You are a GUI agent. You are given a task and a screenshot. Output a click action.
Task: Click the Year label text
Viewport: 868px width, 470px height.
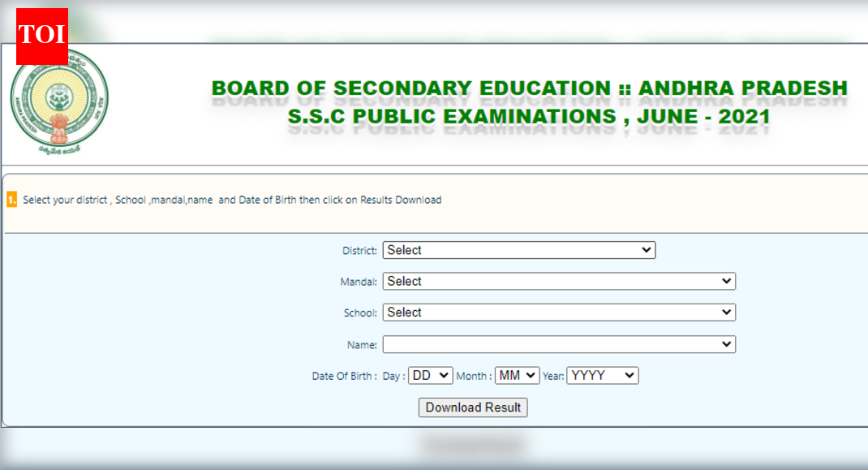(553, 376)
